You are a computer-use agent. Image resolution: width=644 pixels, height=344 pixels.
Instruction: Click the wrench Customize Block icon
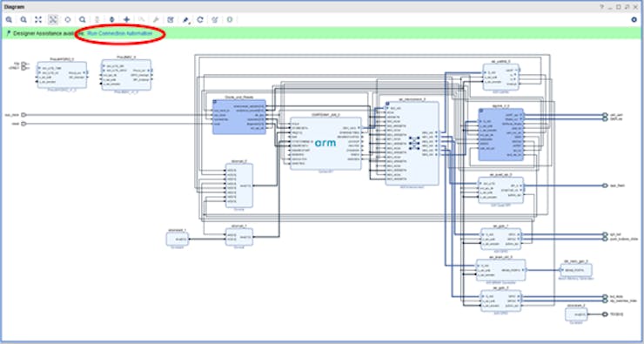coord(156,20)
